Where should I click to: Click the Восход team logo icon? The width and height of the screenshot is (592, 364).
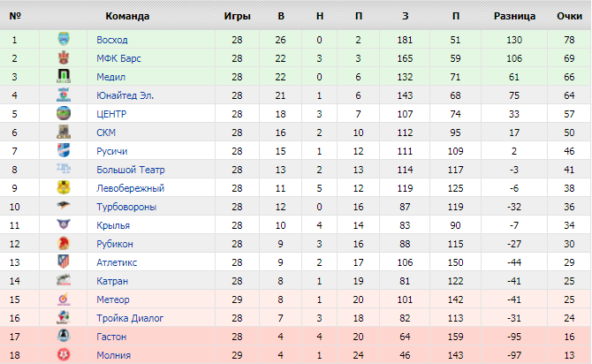pyautogui.click(x=64, y=40)
